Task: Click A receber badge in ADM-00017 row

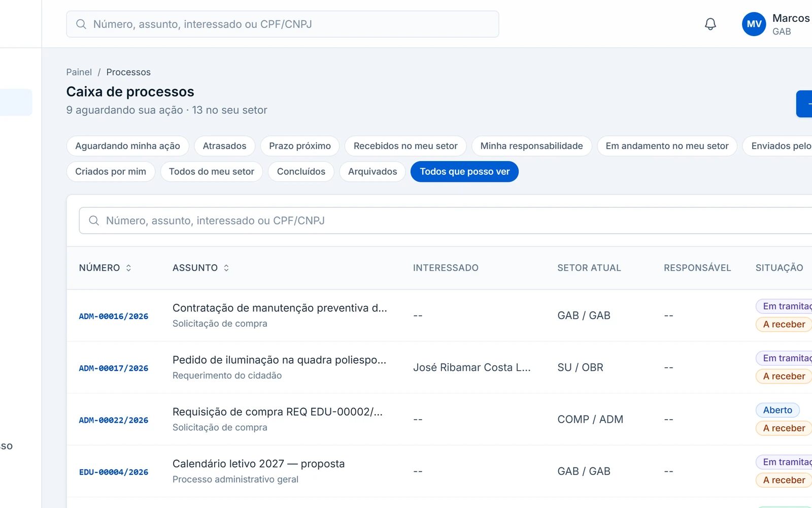Action: [x=784, y=376]
